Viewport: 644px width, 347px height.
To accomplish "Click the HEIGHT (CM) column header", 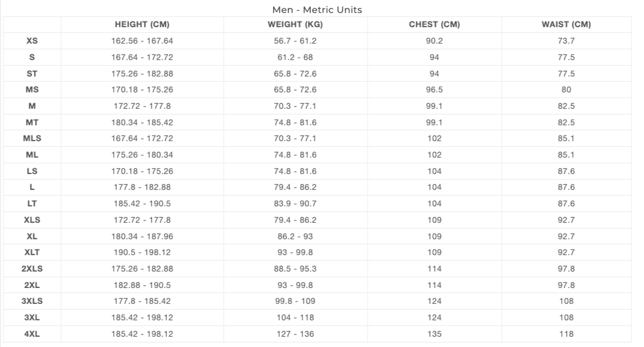I will tap(142, 24).
